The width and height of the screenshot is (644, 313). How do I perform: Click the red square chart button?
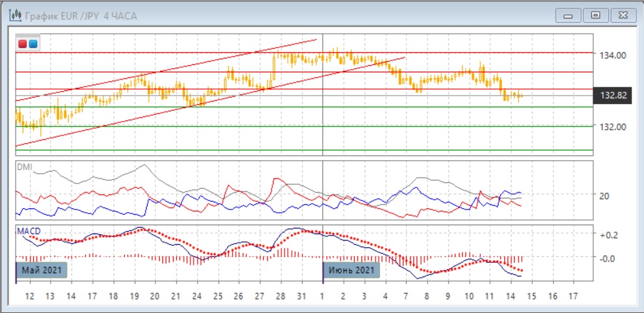click(23, 44)
